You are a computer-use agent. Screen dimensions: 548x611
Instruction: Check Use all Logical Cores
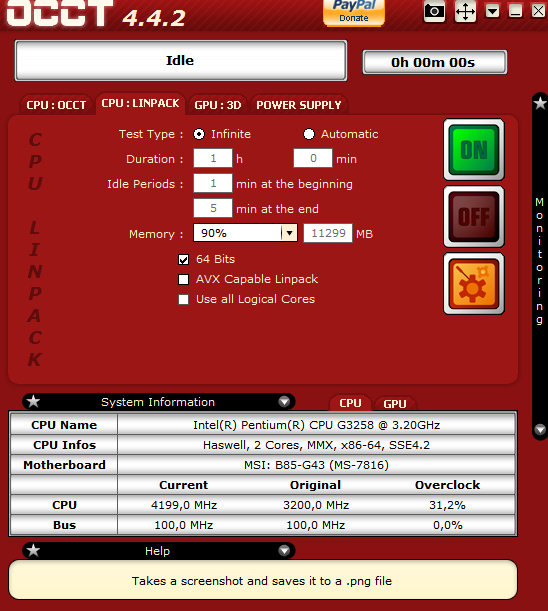point(183,299)
